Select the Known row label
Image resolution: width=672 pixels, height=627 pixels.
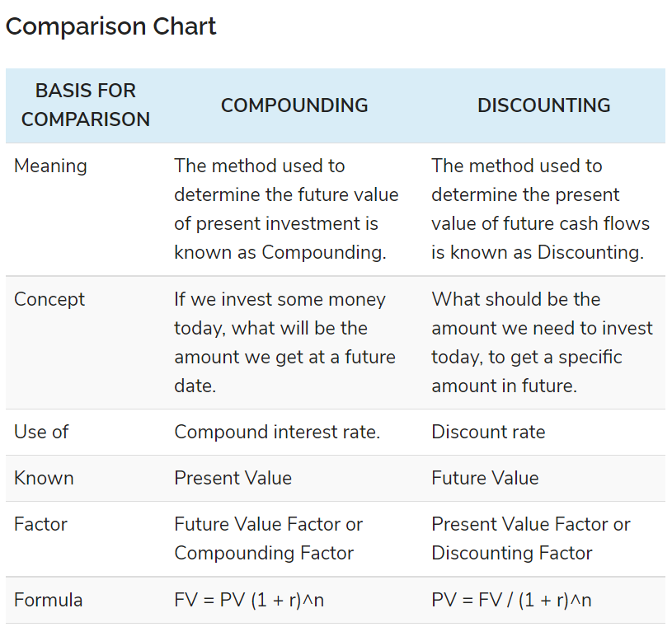[44, 478]
